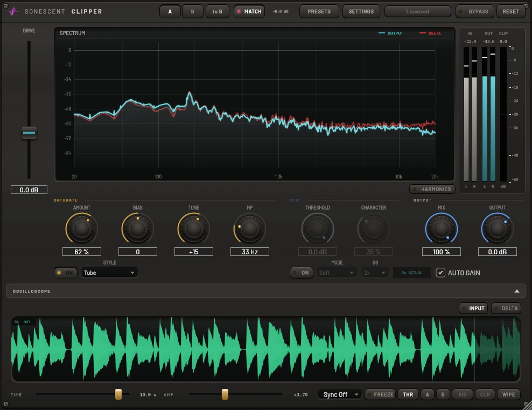
Task: Click the DELTA legend in spectrum
Action: (430, 33)
